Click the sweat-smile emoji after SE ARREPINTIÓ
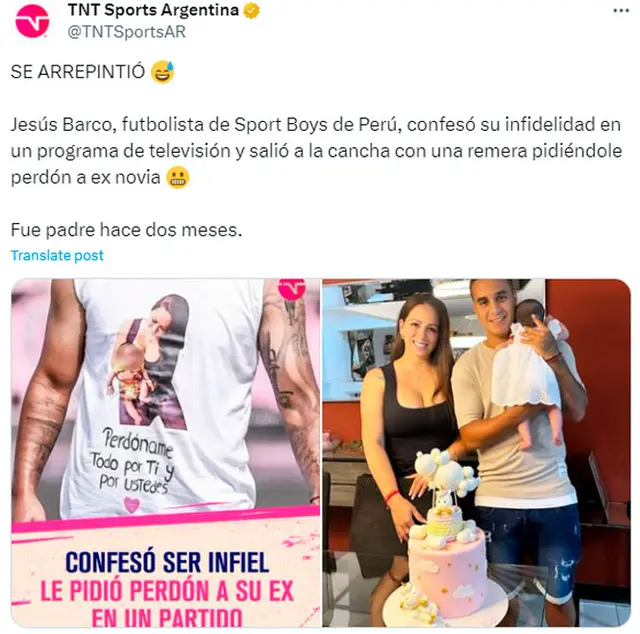Image resolution: width=640 pixels, height=634 pixels. (162, 72)
